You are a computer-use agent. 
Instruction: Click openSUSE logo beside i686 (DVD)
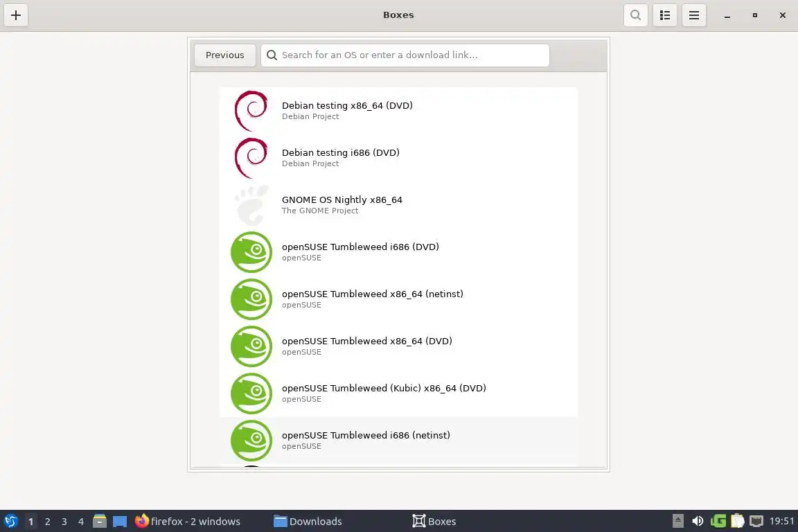click(x=251, y=252)
